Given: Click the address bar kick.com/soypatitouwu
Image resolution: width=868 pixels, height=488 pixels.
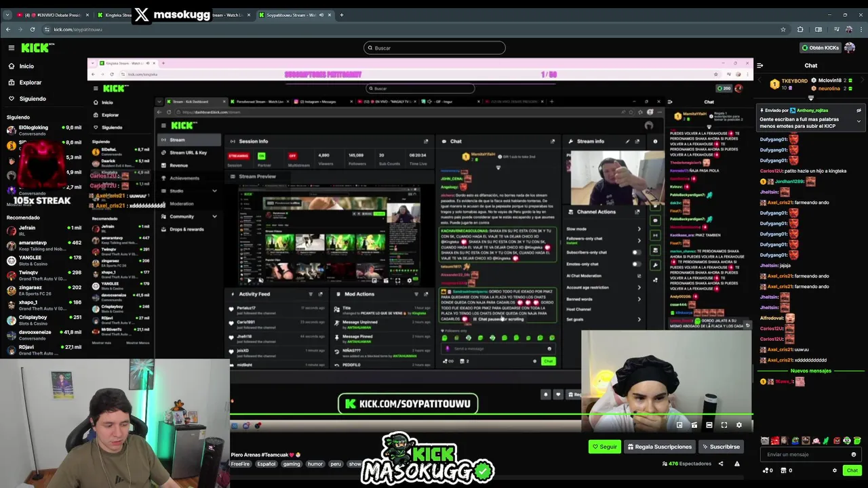Looking at the screenshot, I should 78,29.
